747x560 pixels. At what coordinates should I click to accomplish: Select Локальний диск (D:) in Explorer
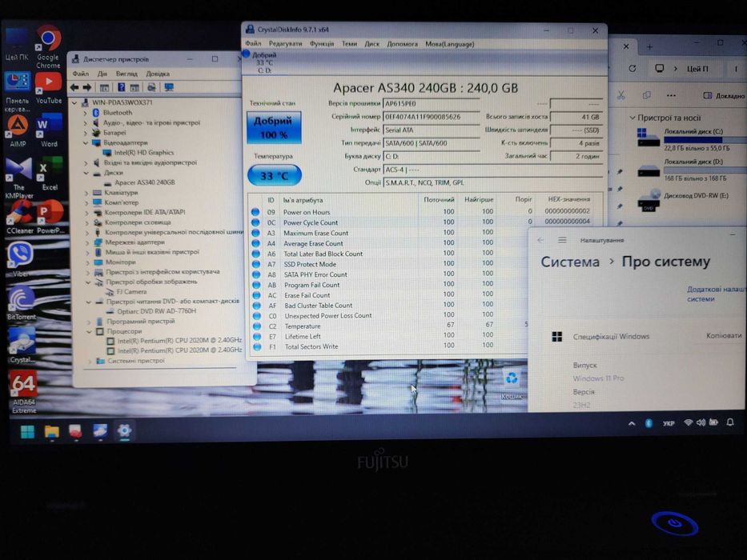pyautogui.click(x=690, y=170)
